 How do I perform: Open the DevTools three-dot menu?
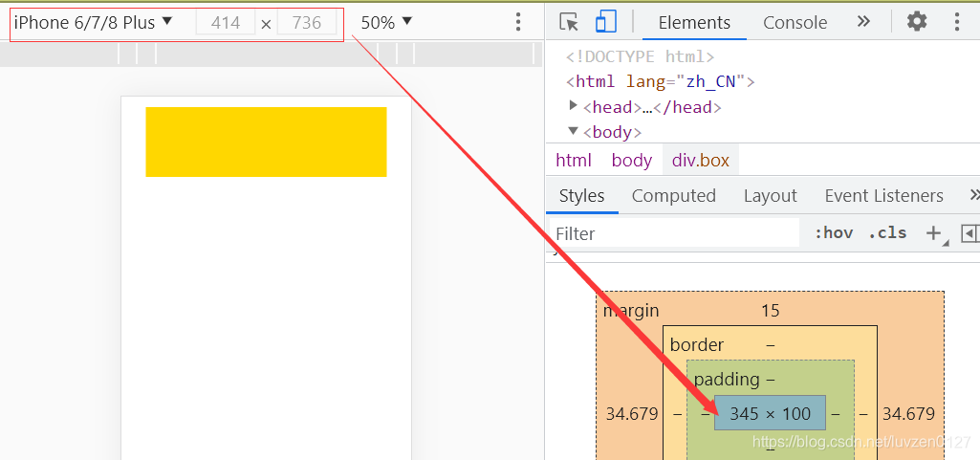pos(956,22)
